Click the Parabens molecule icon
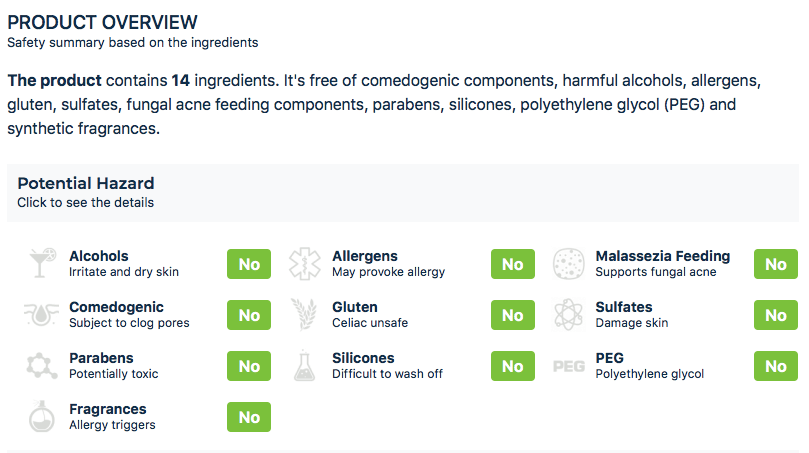 click(42, 366)
